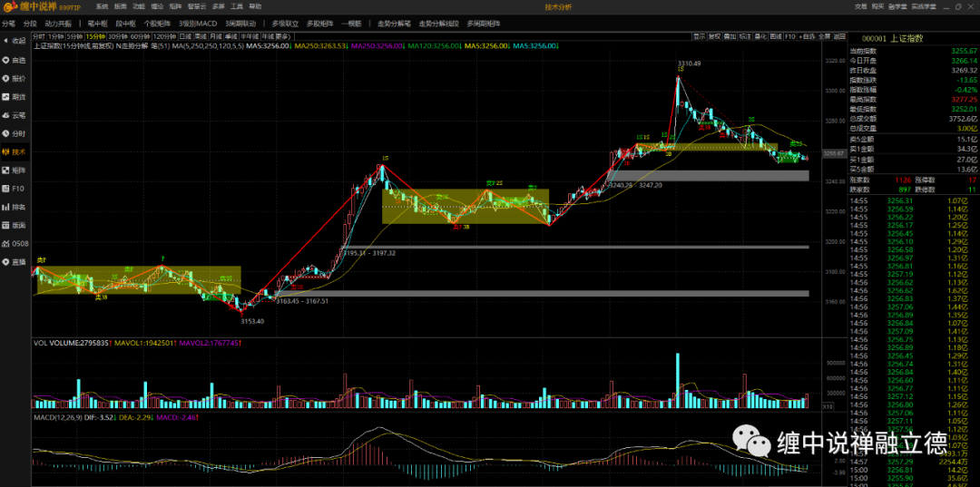
Task: Open the 智慧云 menu
Action: [197, 7]
